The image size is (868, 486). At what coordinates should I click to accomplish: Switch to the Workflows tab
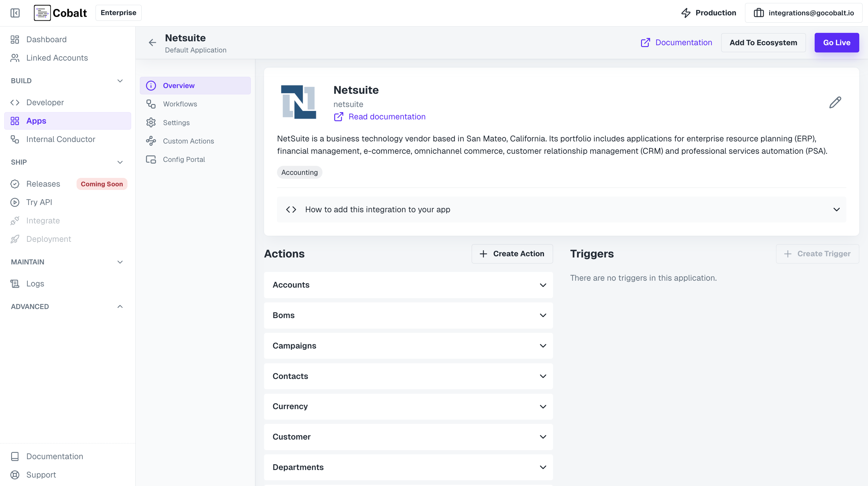(x=180, y=104)
